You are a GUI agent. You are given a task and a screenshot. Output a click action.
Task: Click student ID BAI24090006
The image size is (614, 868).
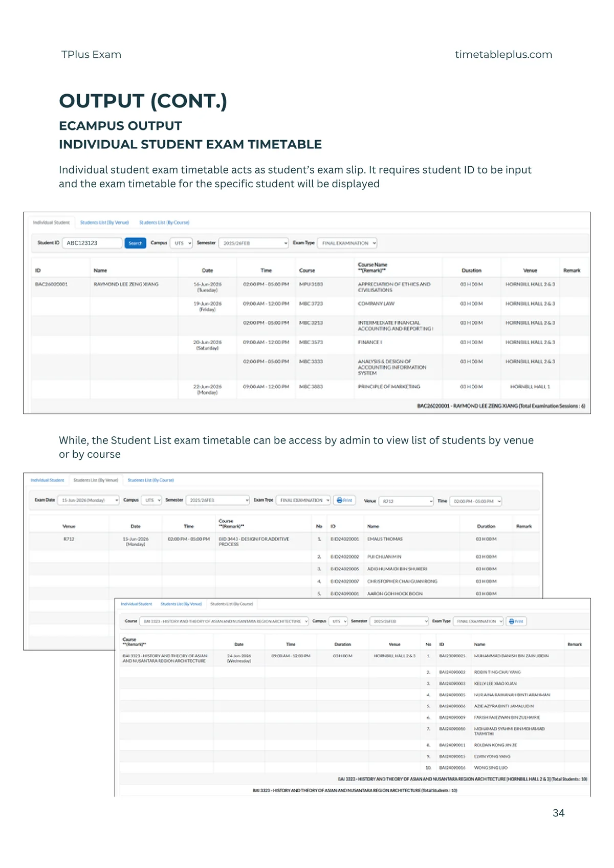pos(452,706)
